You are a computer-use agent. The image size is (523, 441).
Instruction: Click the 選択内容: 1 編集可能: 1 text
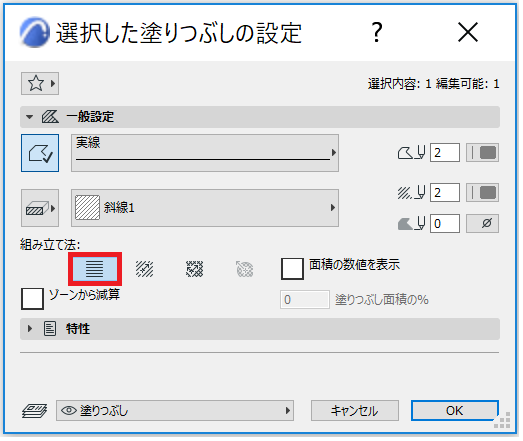click(x=434, y=84)
